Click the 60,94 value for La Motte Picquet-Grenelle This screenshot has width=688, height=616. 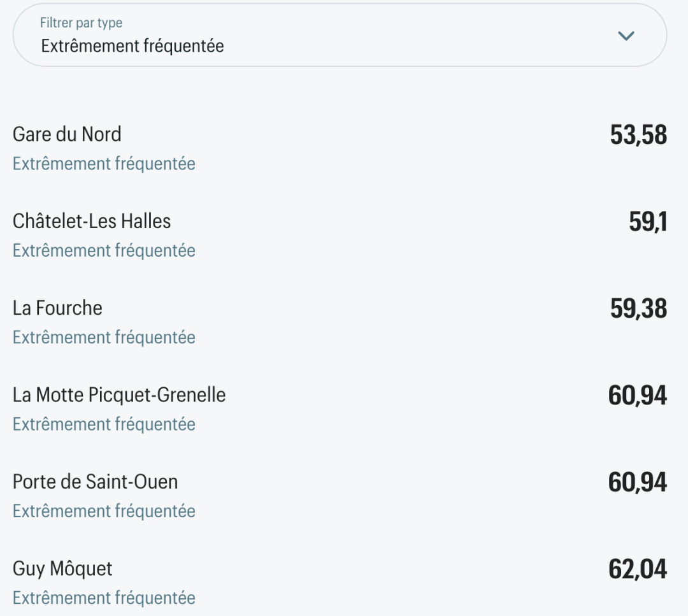(638, 396)
